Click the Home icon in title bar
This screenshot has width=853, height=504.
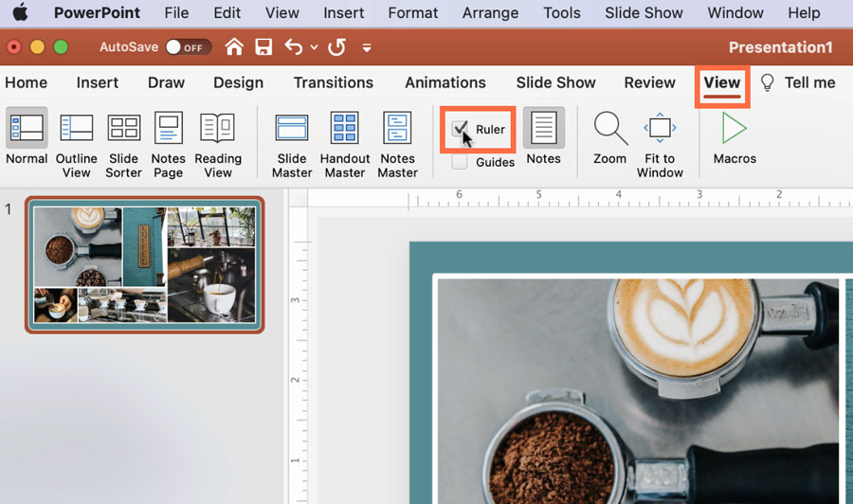coord(234,47)
